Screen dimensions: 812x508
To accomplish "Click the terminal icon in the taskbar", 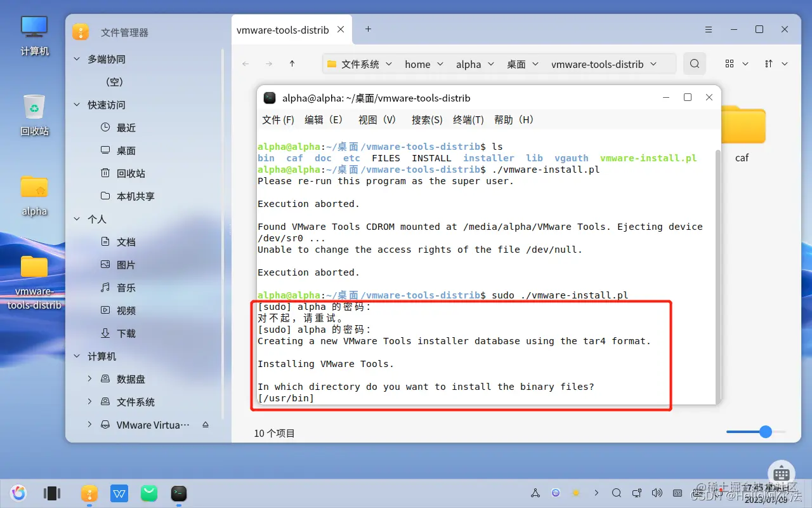I will click(179, 493).
